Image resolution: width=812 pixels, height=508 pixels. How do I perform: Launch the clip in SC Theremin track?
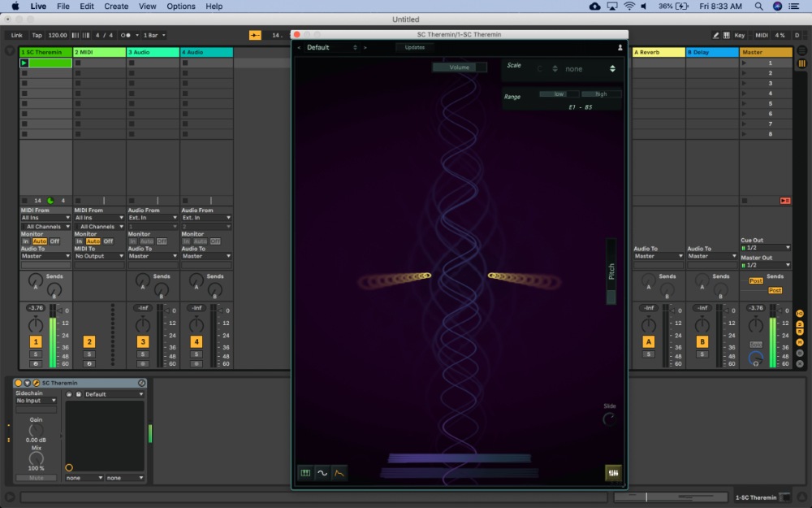tap(24, 63)
